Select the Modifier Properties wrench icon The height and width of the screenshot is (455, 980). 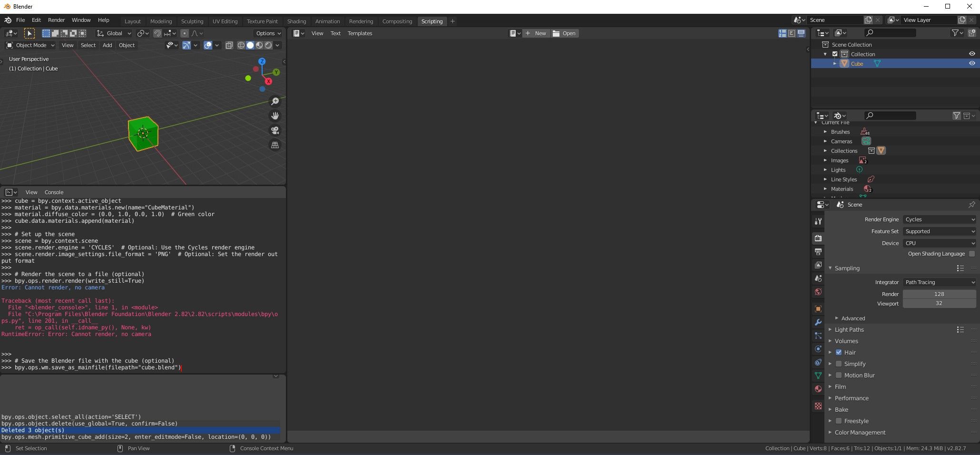(x=818, y=323)
